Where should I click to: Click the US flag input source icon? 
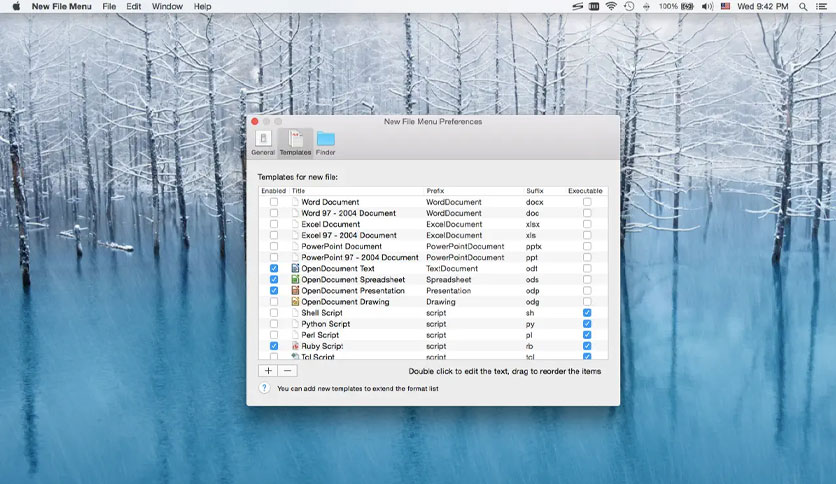click(725, 6)
